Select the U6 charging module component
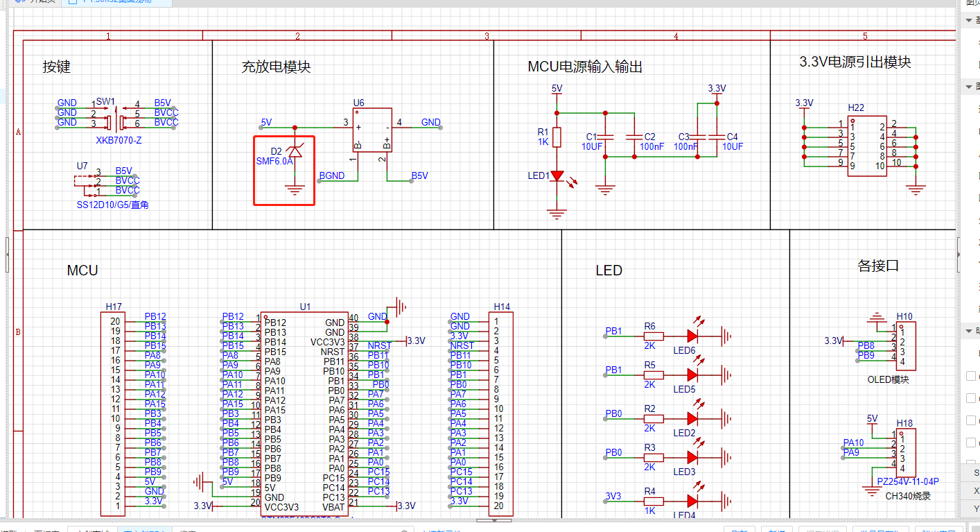 pyautogui.click(x=372, y=130)
